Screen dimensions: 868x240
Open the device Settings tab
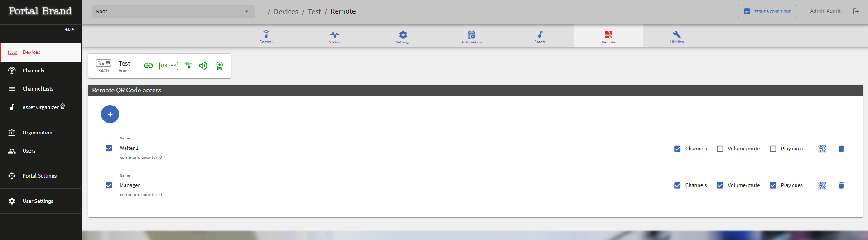pos(403,36)
